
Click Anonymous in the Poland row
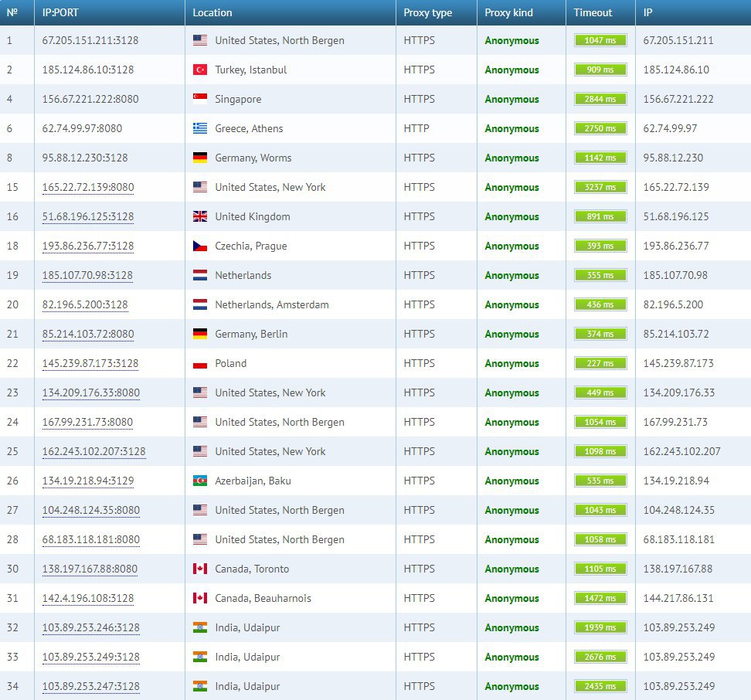[x=512, y=364]
